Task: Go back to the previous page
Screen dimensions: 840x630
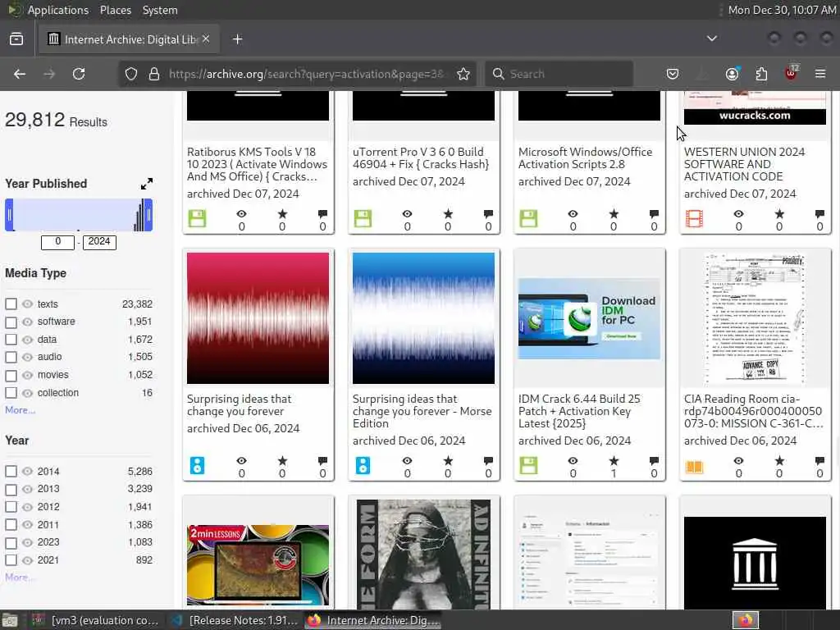Action: coord(20,74)
